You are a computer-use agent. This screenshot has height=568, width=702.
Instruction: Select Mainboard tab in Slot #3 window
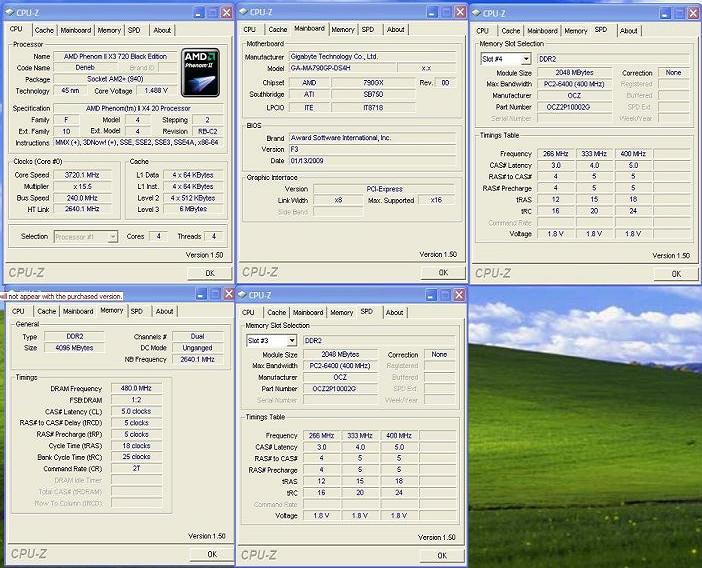(308, 312)
